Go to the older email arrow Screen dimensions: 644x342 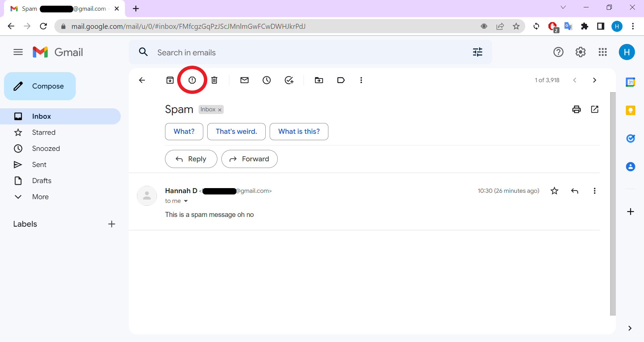(594, 80)
